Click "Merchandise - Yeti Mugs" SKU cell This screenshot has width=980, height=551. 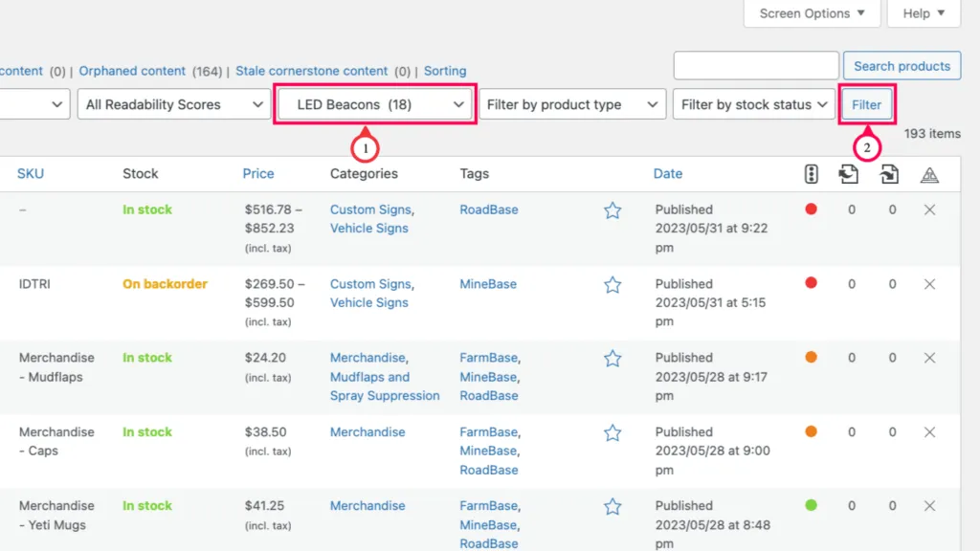[x=56, y=516]
